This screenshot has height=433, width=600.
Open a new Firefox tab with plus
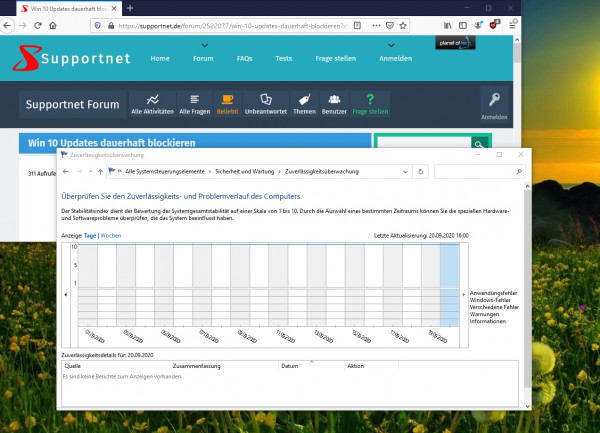click(x=130, y=8)
